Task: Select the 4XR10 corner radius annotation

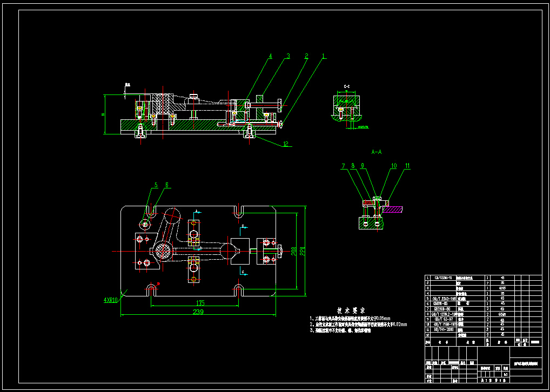Action: (111, 300)
